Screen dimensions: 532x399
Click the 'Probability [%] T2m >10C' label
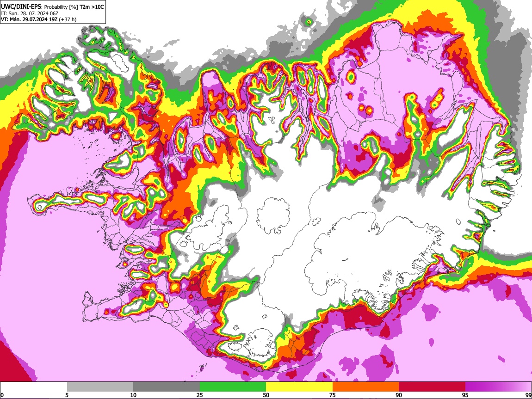(74, 7)
